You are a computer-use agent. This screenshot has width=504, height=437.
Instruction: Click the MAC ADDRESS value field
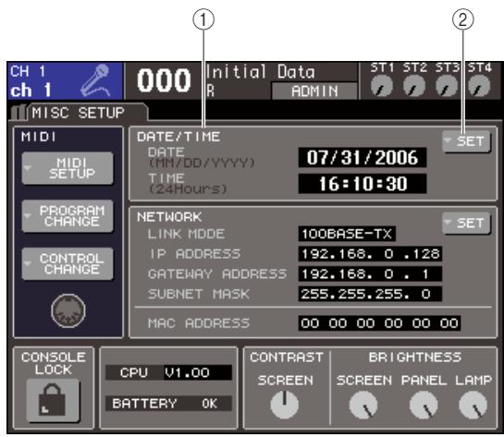tap(379, 323)
